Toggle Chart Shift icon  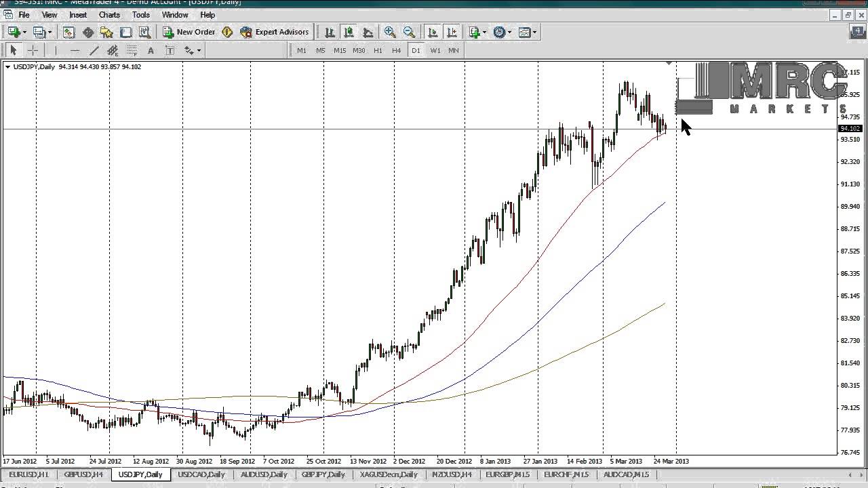tap(452, 32)
